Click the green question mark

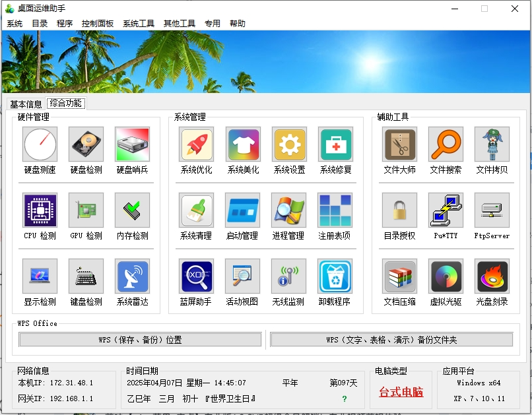(x=345, y=399)
